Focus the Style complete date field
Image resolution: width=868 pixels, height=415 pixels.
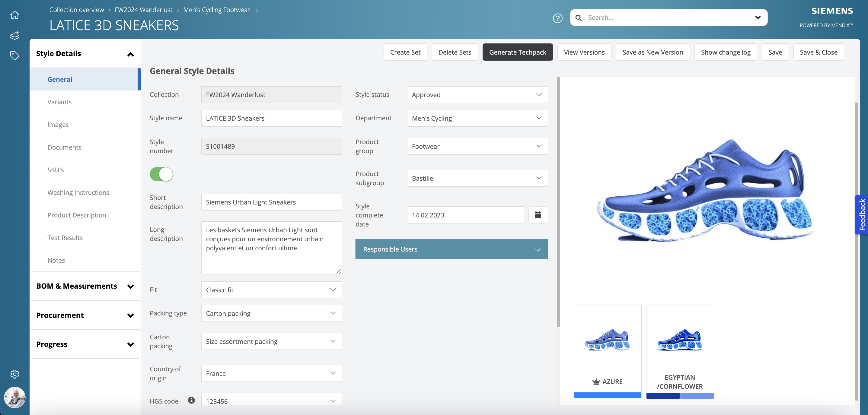pos(466,215)
